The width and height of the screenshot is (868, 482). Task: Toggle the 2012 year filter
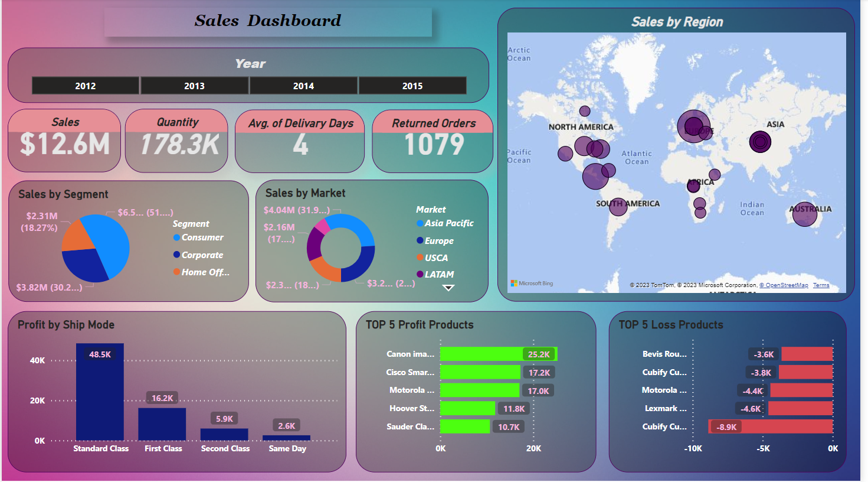(85, 86)
